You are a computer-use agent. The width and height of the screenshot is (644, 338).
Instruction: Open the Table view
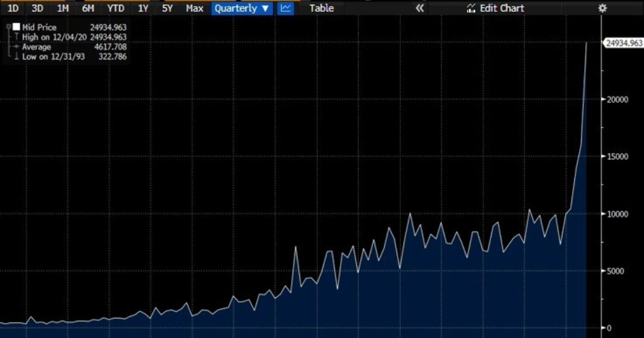pos(321,8)
